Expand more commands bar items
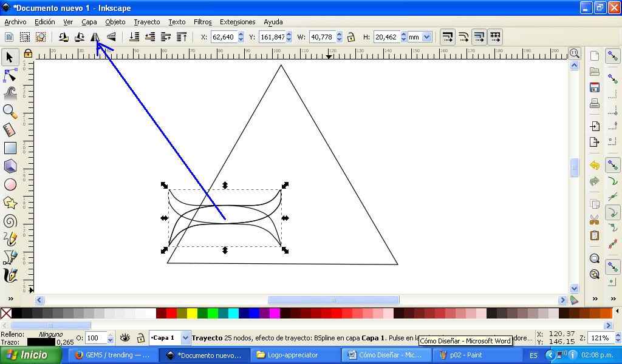This screenshot has width=622, height=364. (595, 299)
